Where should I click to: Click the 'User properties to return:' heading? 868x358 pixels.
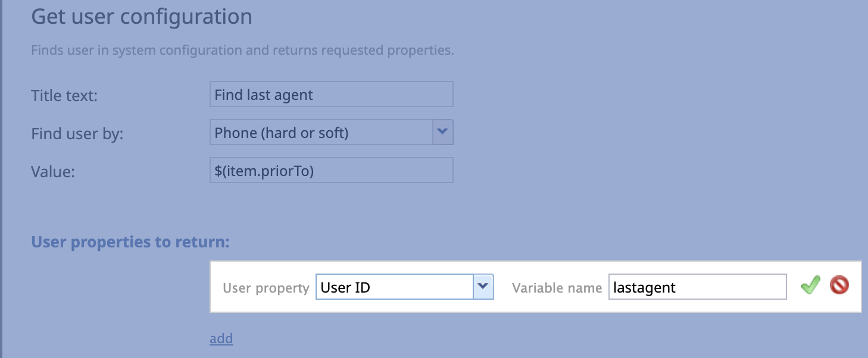(130, 242)
